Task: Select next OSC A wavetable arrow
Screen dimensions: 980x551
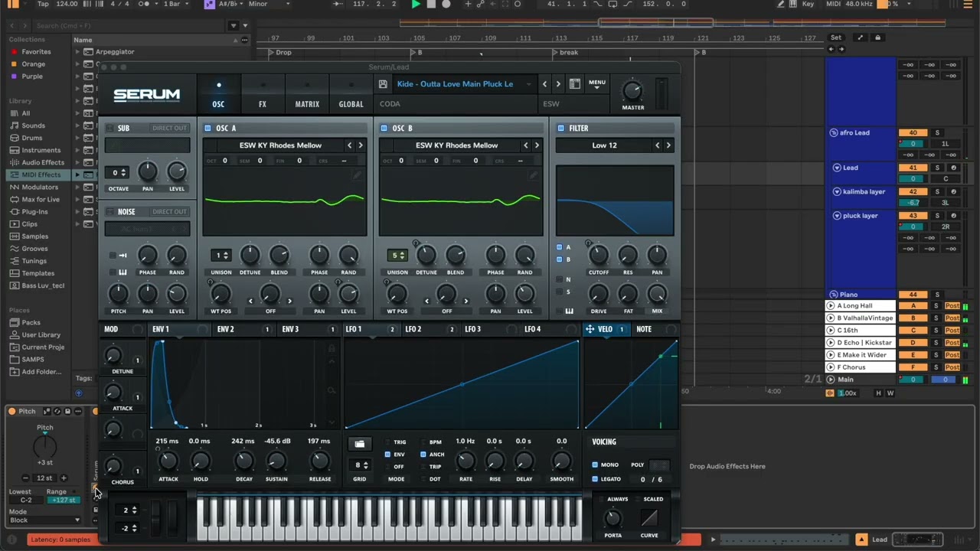Action: pyautogui.click(x=361, y=145)
